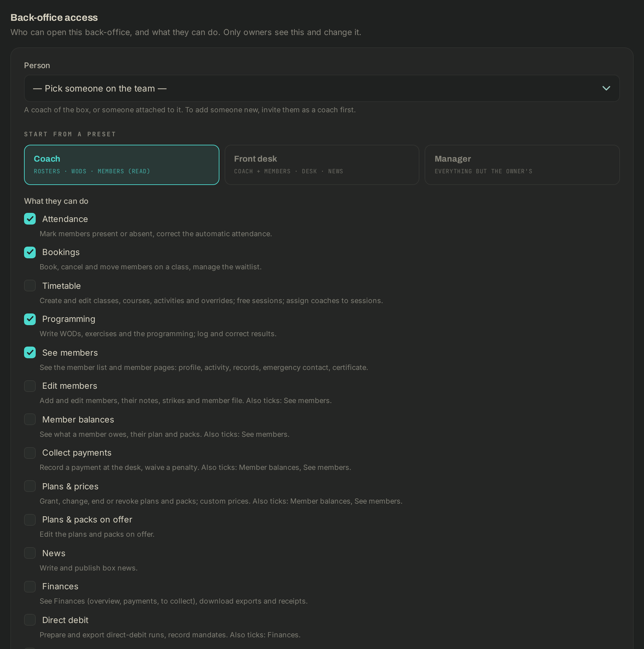Click 'See Finances (overview, payments' description
644x649 pixels.
pyautogui.click(x=173, y=601)
